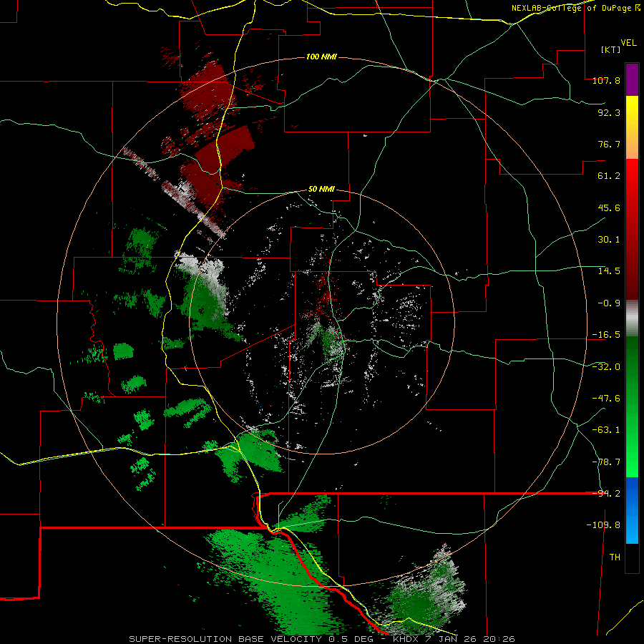The image size is (644, 644).
Task: Click the purple segment of the color bar
Action: pyautogui.click(x=632, y=80)
